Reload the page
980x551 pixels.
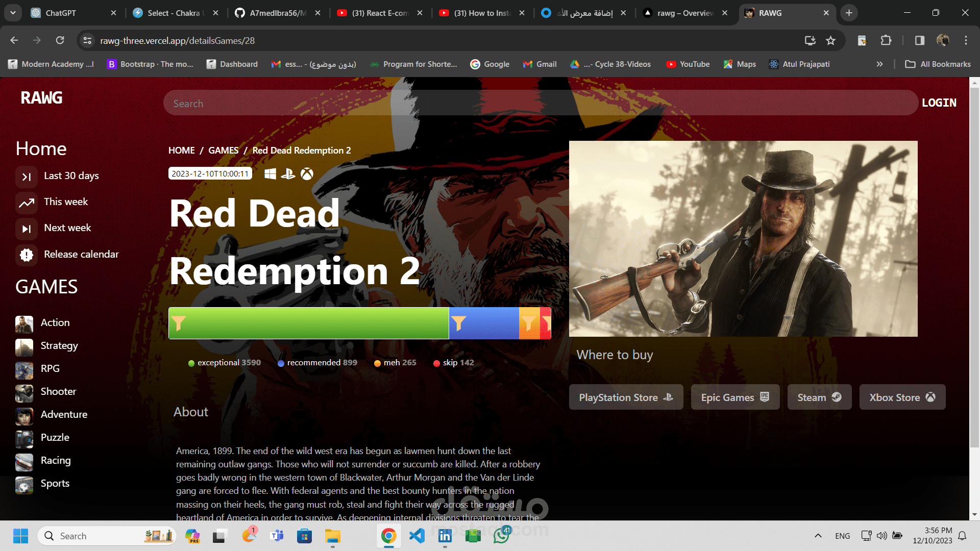tap(60, 40)
